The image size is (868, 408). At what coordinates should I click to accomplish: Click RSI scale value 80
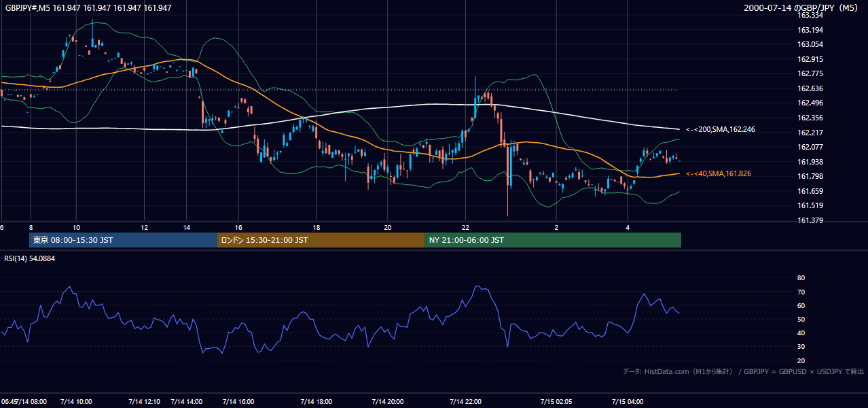pyautogui.click(x=801, y=278)
